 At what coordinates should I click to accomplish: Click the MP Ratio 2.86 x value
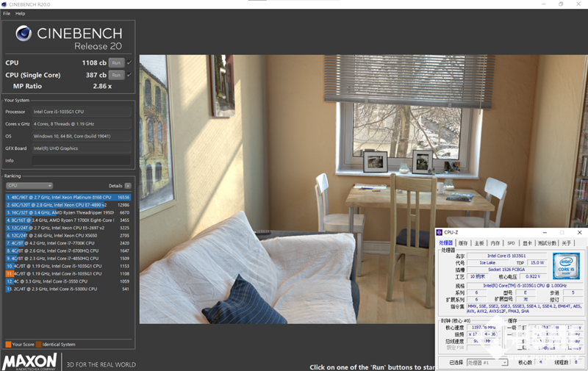click(x=102, y=86)
